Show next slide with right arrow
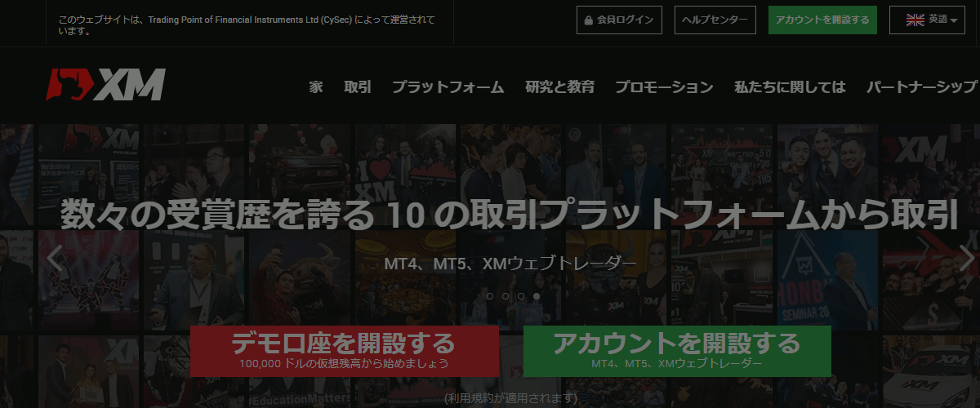This screenshot has height=408, width=980. coord(966,258)
